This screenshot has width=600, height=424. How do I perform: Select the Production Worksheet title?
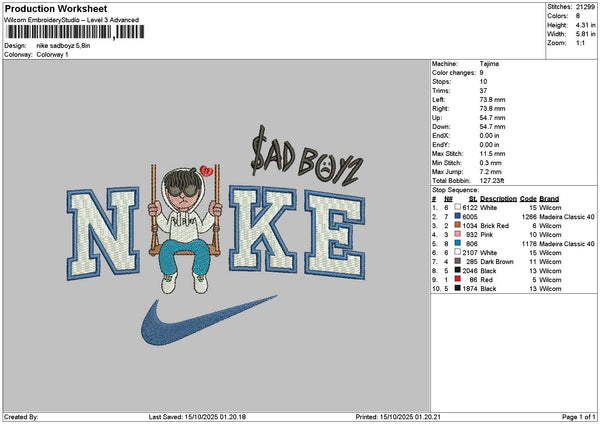pos(56,8)
